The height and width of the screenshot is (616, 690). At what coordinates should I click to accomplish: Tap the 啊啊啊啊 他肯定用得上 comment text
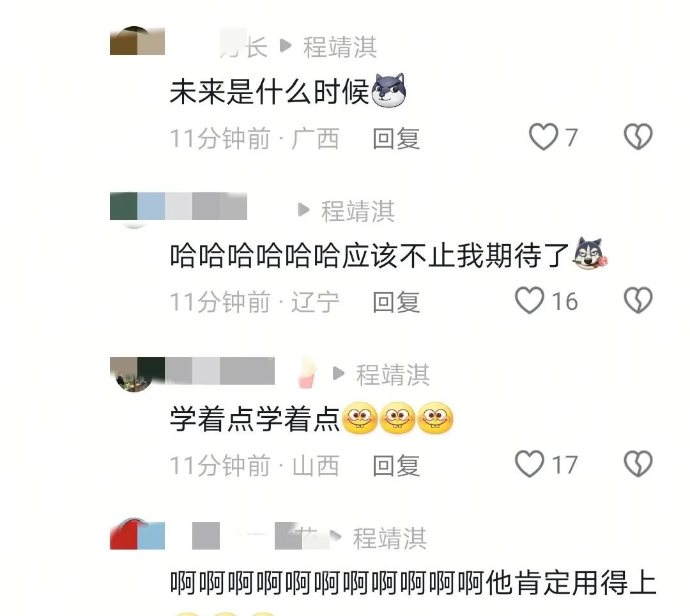pyautogui.click(x=413, y=583)
